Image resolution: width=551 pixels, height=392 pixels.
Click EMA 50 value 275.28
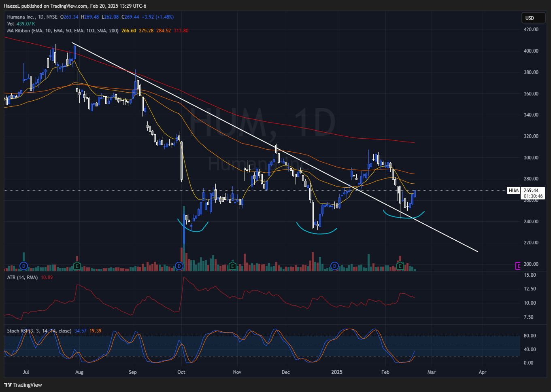(146, 31)
